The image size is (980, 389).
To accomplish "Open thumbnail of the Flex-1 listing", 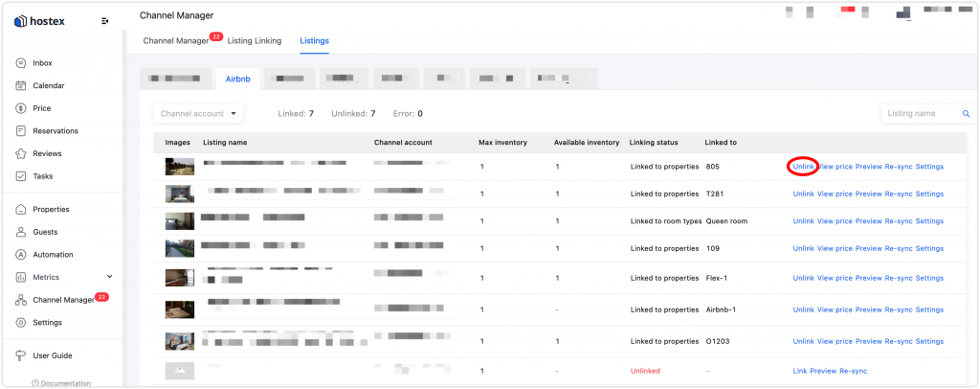I will [179, 278].
